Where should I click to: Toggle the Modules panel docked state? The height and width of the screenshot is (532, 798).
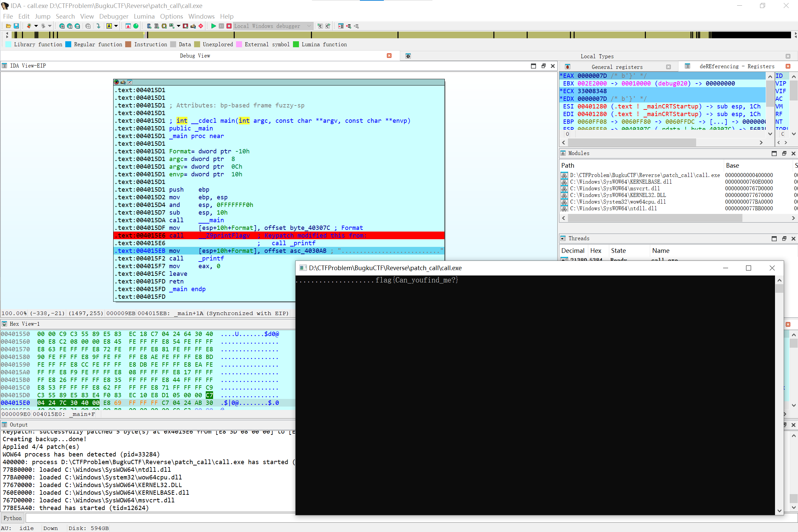(x=784, y=153)
